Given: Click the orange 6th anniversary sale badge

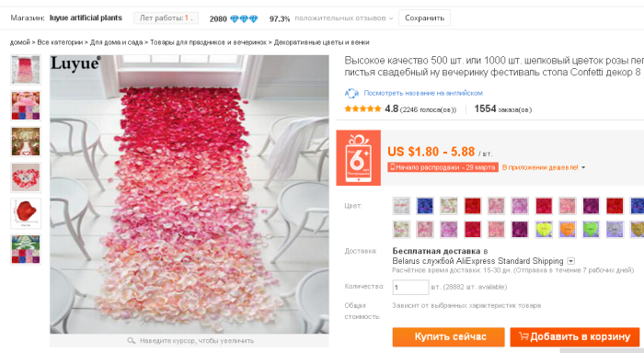Looking at the screenshot, I should coord(359,158).
